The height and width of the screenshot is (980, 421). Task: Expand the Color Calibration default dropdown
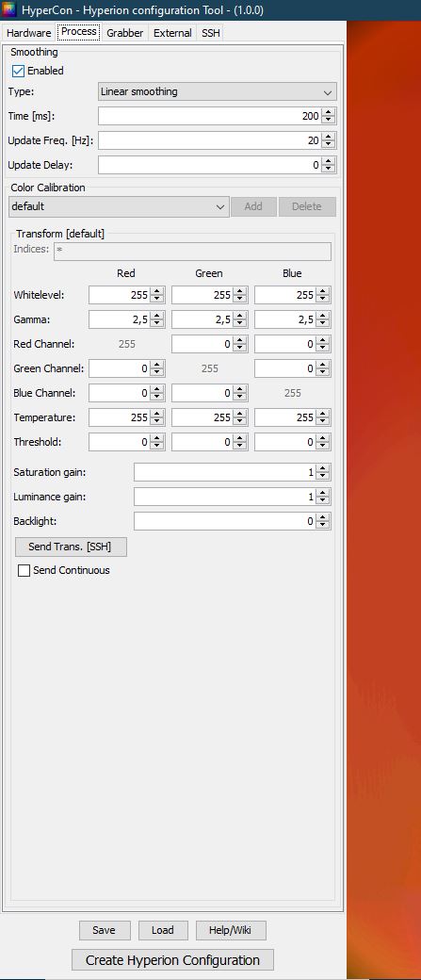[119, 207]
